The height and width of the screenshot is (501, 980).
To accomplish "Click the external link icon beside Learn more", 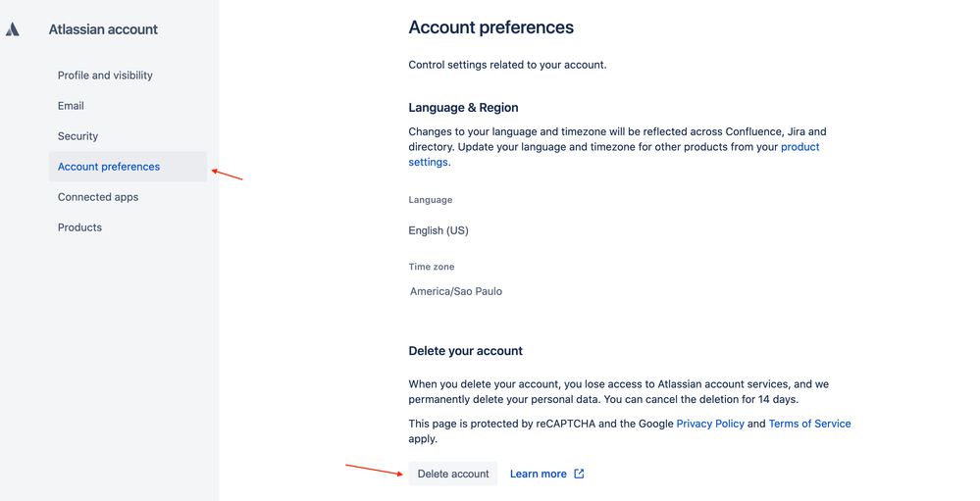I will (x=579, y=474).
